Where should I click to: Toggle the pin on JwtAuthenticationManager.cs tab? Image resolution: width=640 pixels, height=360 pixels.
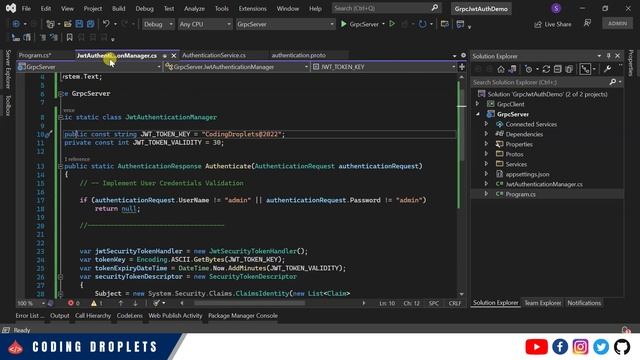tap(164, 56)
